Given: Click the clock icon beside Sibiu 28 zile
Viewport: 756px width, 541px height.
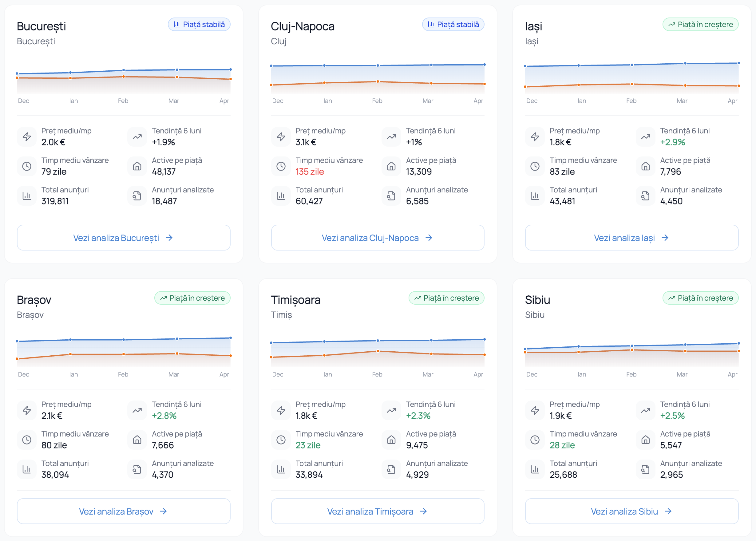Looking at the screenshot, I should (535, 440).
